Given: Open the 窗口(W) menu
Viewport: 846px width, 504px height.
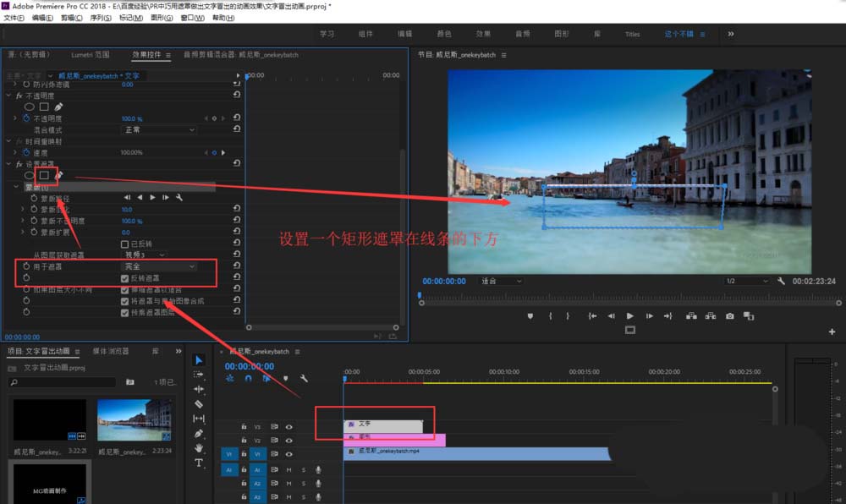Looking at the screenshot, I should (x=192, y=18).
